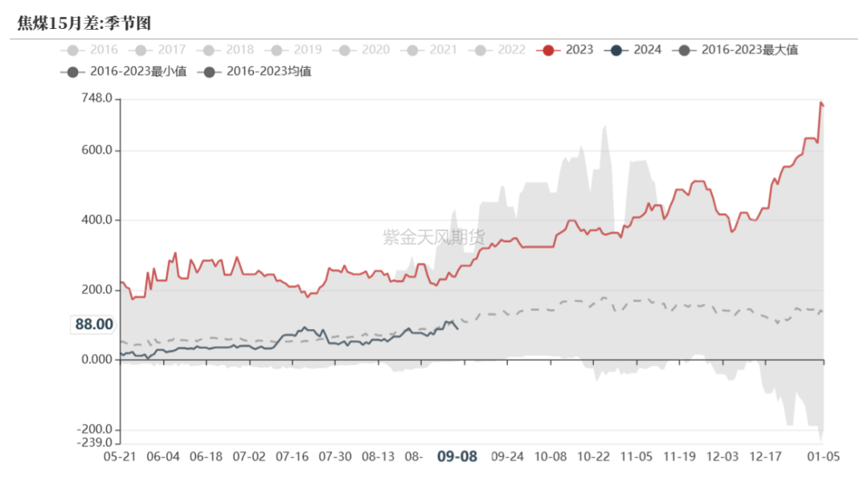Click the chart title 焦煤15月差:季节图

coord(84,23)
